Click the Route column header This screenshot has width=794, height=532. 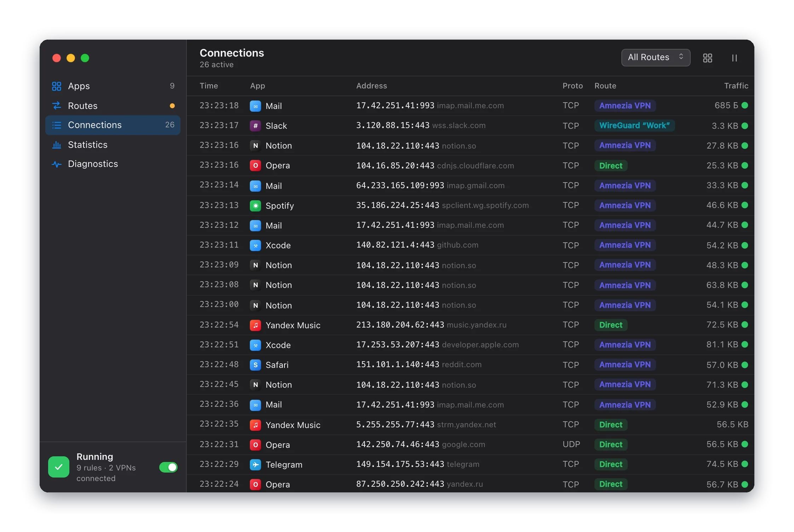click(x=605, y=86)
